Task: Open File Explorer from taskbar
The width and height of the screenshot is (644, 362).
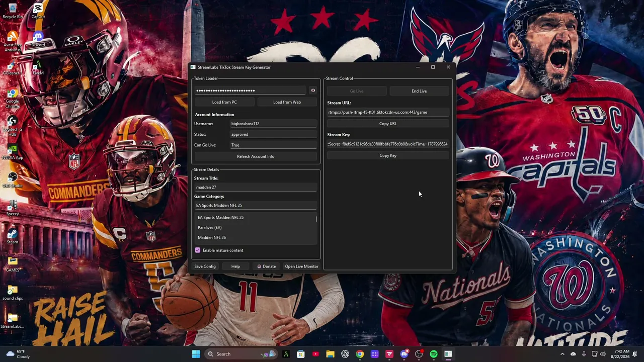Action: 330,354
